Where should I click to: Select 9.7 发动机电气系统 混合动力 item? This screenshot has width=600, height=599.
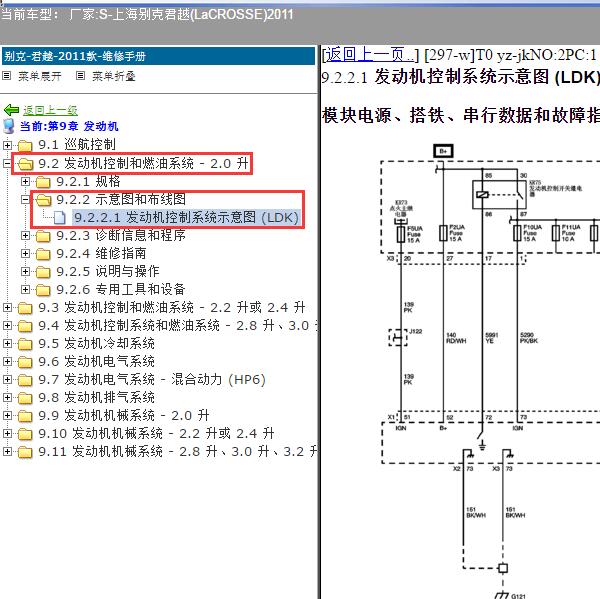(x=152, y=379)
